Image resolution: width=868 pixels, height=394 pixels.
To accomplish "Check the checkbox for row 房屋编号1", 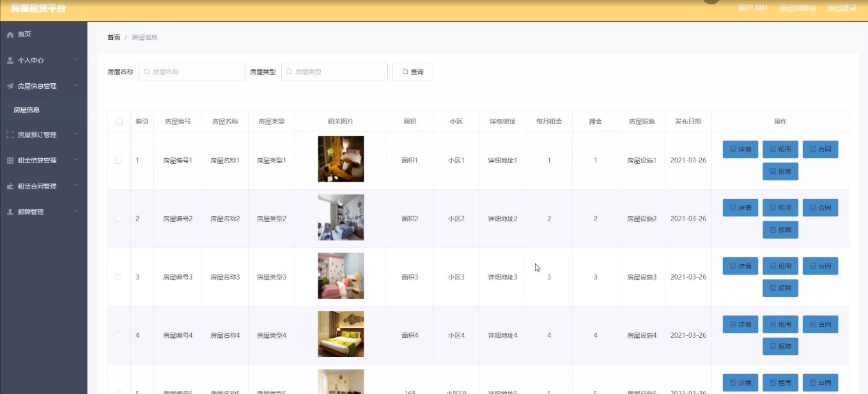I will pyautogui.click(x=119, y=161).
